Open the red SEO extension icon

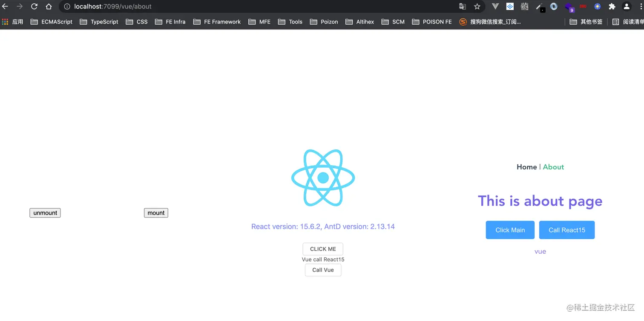click(x=583, y=6)
